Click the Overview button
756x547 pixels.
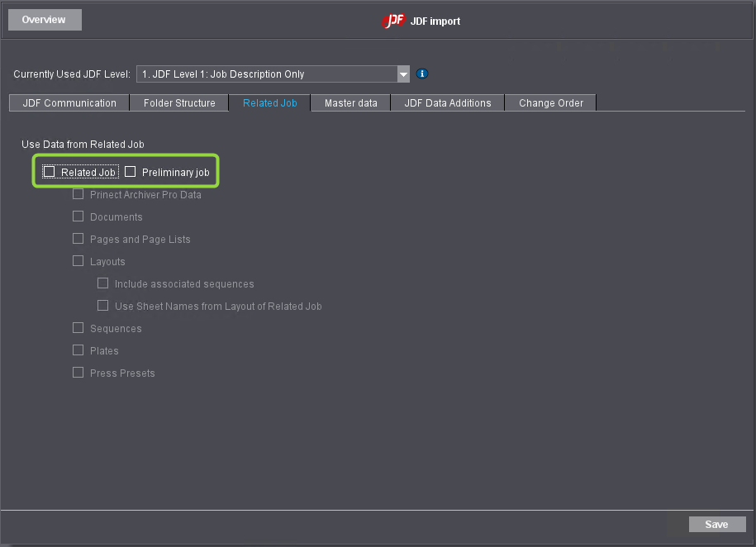(44, 19)
